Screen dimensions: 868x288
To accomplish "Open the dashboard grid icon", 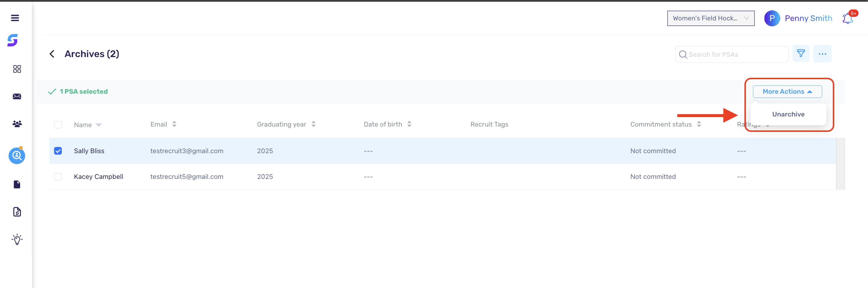I will 17,69.
